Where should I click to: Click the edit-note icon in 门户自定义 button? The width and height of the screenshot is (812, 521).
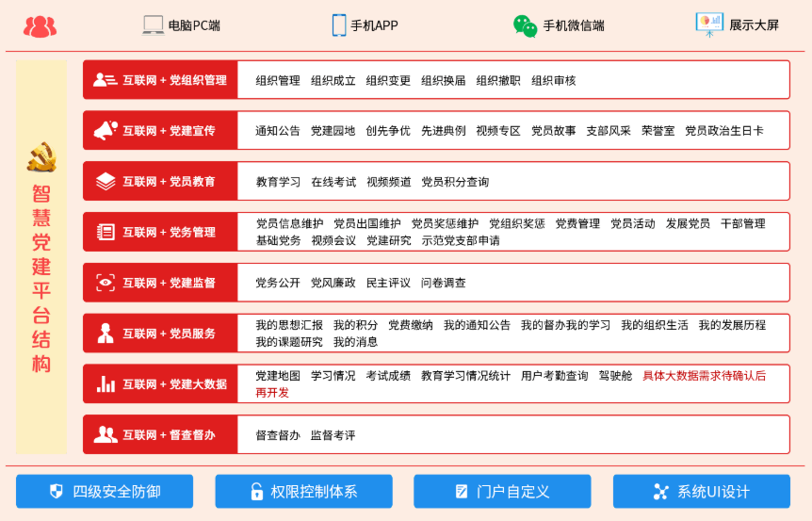coord(462,491)
